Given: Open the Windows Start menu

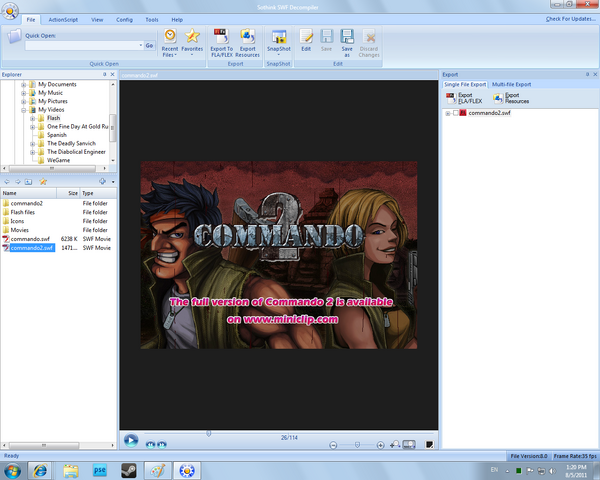Looking at the screenshot, I should tap(12, 470).
